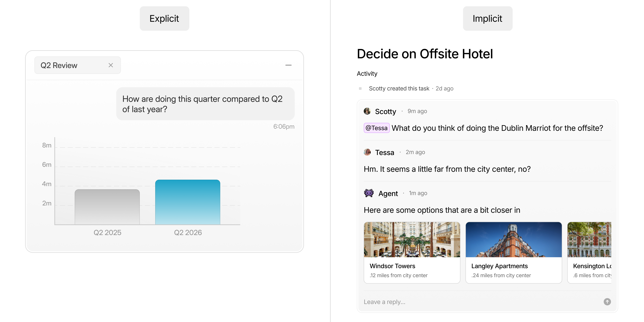This screenshot has height=322, width=644.
Task: Click the send reply arrow icon
Action: pos(607,302)
